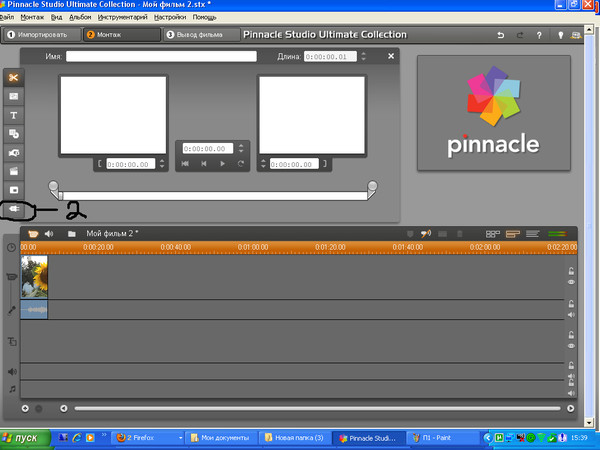
Task: Mute the original audio track
Action: coord(571,315)
